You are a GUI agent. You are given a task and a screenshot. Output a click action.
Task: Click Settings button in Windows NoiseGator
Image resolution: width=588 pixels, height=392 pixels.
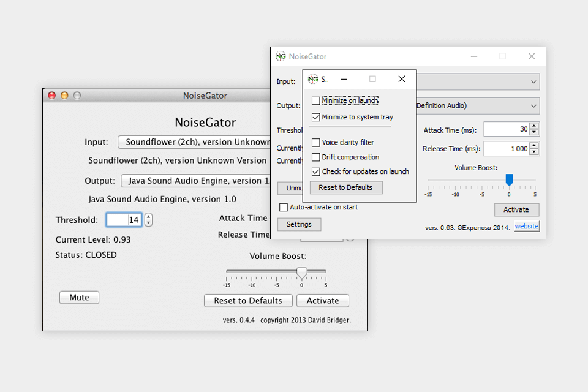(x=299, y=224)
